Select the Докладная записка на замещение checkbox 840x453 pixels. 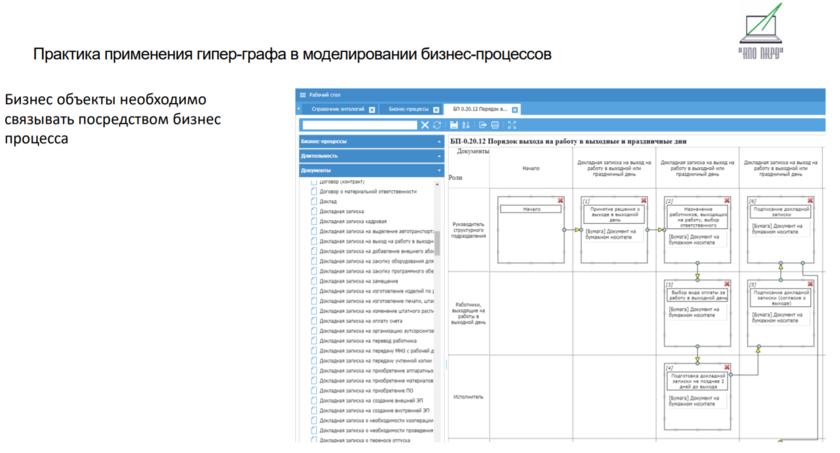(313, 281)
